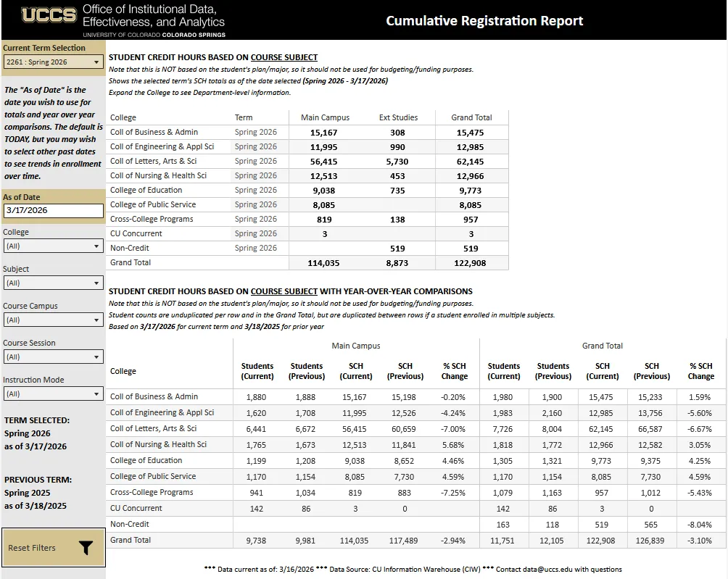Image resolution: width=728 pixels, height=579 pixels.
Task: Click the Cumulative Registration Report title
Action: pos(484,20)
